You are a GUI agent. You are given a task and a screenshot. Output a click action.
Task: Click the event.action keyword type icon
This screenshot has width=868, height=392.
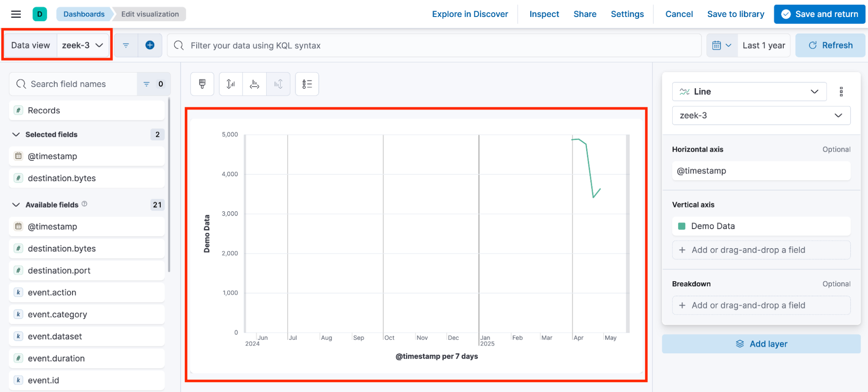18,292
